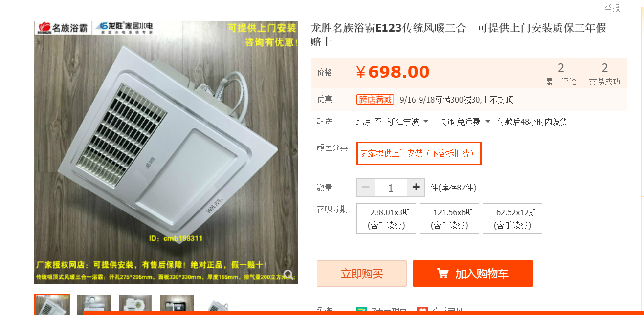Select the 卖家提供上门安装 option
The image size is (644, 315).
(x=419, y=153)
